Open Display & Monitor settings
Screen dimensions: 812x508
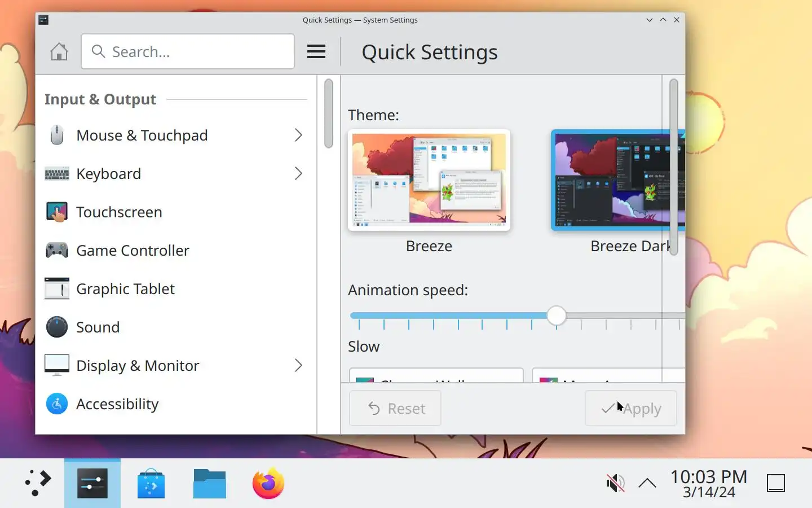pyautogui.click(x=176, y=365)
